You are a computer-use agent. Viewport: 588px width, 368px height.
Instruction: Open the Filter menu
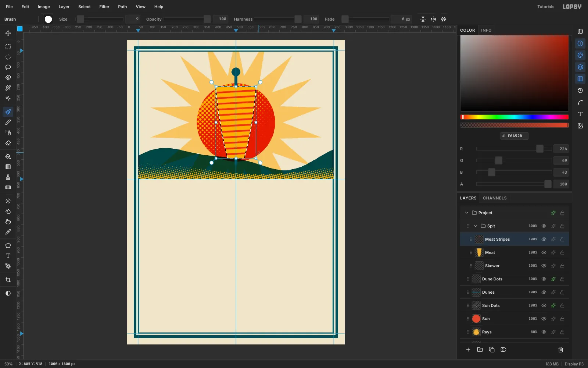pos(104,7)
